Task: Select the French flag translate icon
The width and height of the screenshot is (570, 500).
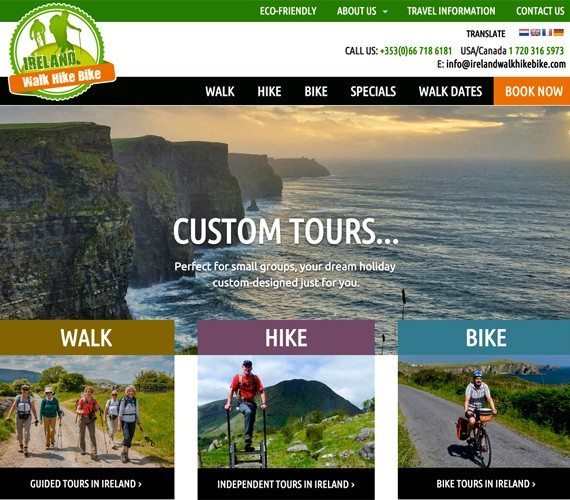Action: click(x=547, y=32)
